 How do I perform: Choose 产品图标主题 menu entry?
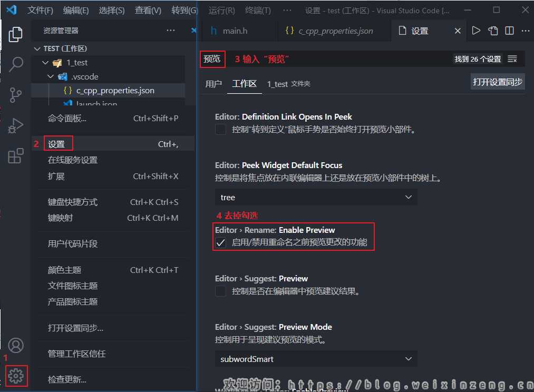pos(113,302)
